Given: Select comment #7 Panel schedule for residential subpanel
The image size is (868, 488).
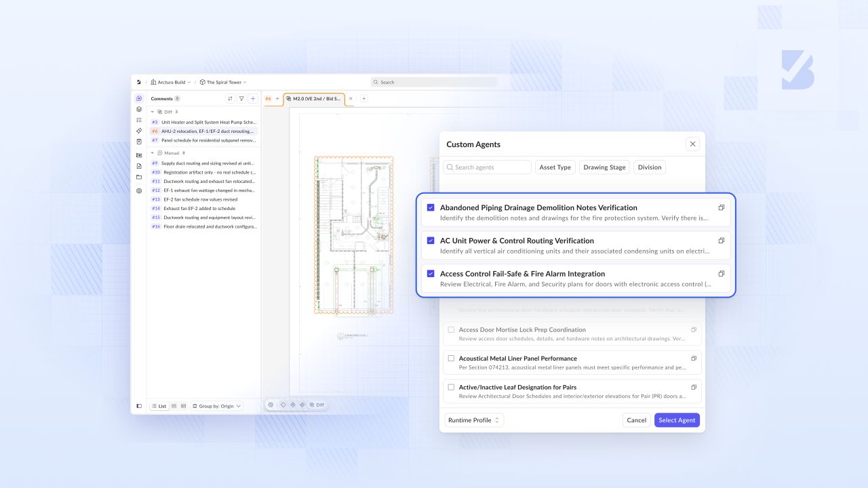Looking at the screenshot, I should (x=203, y=140).
